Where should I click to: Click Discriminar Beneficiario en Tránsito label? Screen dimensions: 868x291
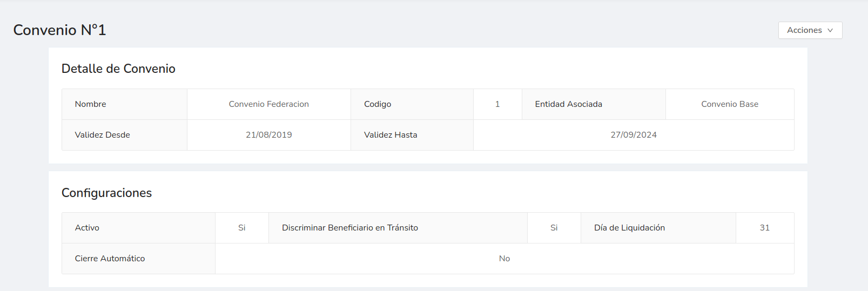click(x=350, y=228)
